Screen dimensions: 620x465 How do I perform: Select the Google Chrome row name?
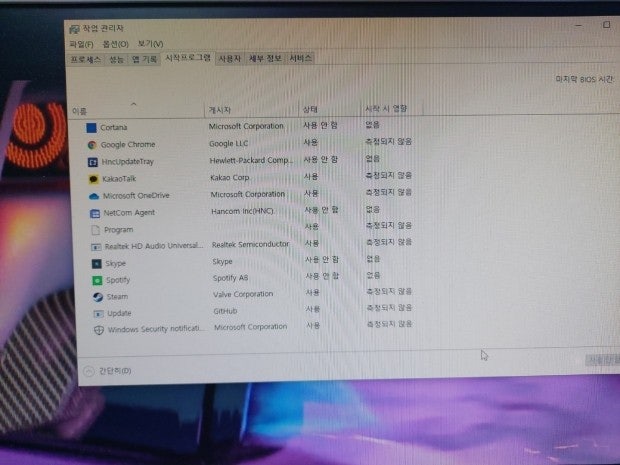(128, 145)
